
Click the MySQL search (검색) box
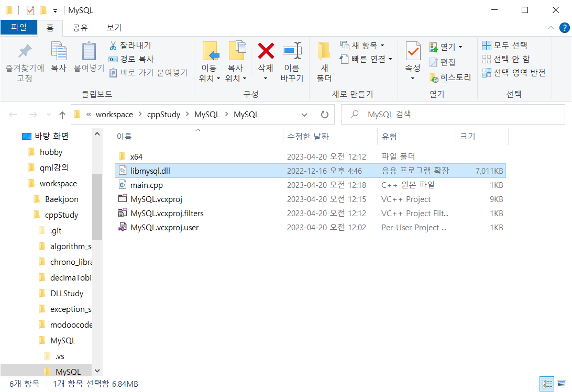[453, 115]
